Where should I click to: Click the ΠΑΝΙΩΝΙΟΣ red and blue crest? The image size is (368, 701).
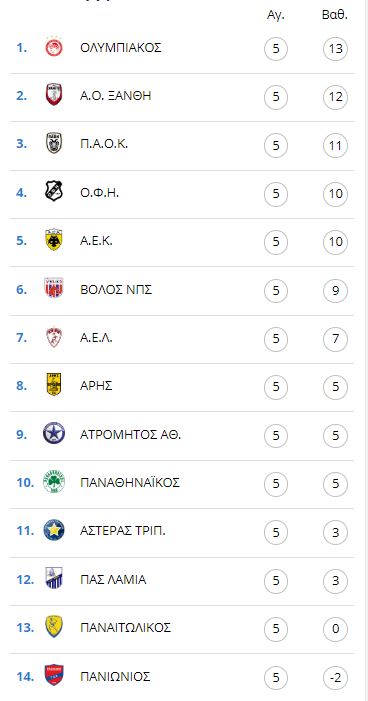point(54,676)
